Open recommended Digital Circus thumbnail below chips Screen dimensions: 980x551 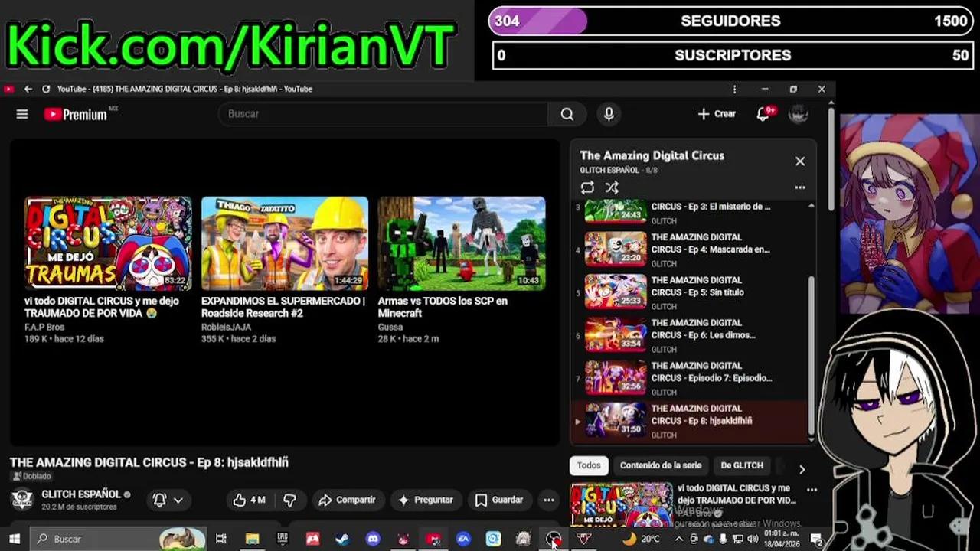tap(621, 504)
